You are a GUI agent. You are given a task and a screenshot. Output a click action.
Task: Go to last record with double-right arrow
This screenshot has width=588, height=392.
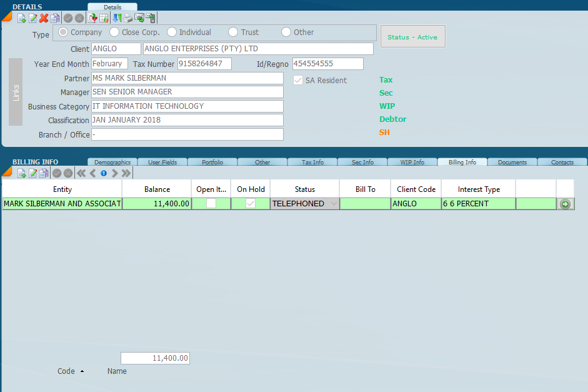(126, 173)
